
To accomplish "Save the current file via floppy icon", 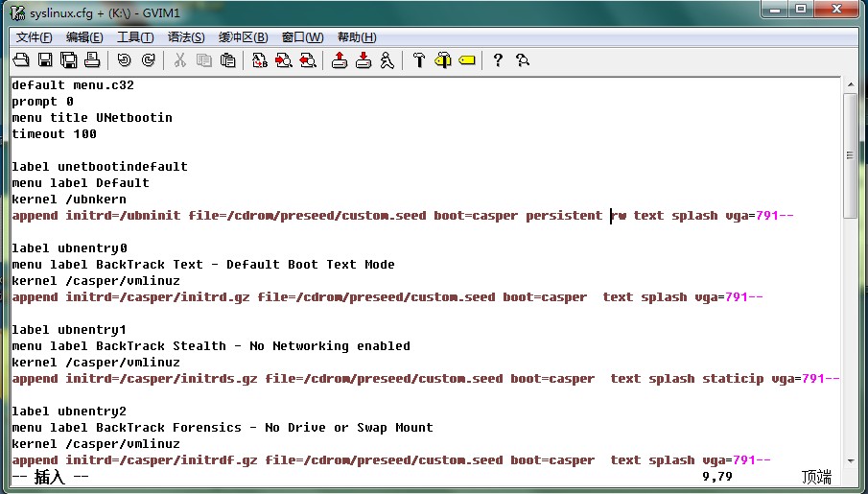I will (45, 59).
